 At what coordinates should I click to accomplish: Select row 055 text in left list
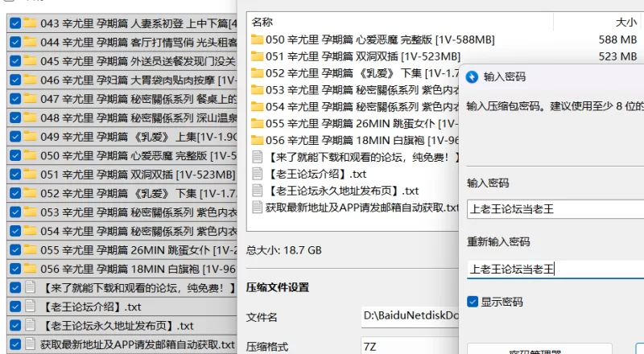click(x=138, y=250)
